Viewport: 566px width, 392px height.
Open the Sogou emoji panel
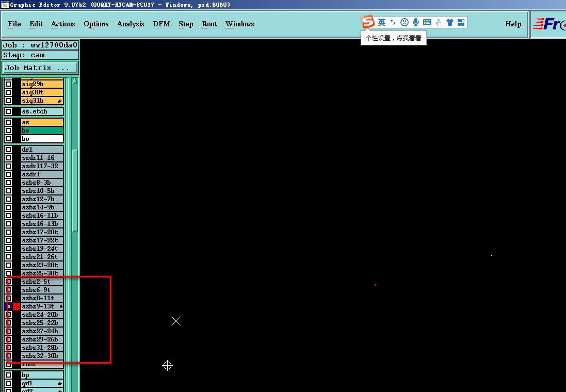[405, 22]
